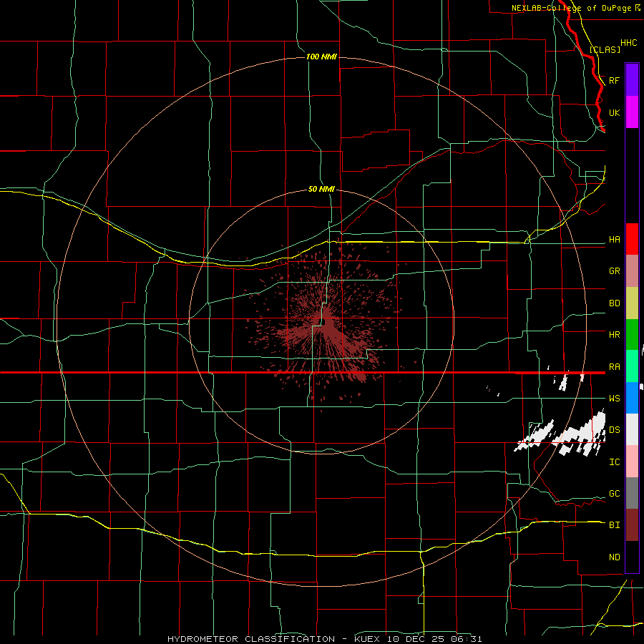Select the pink GR legend swatch
Screen dimensions: 644x644
click(x=632, y=271)
